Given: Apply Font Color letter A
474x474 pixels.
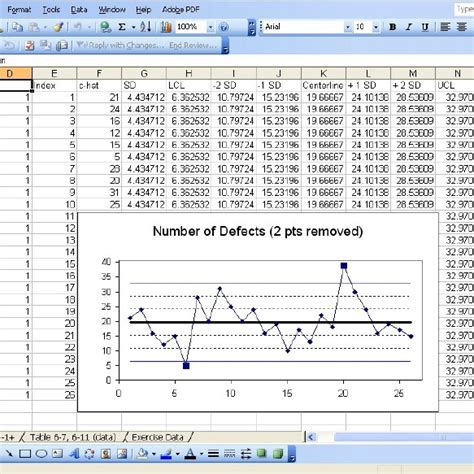Looking at the screenshot, I should click(x=190, y=453).
